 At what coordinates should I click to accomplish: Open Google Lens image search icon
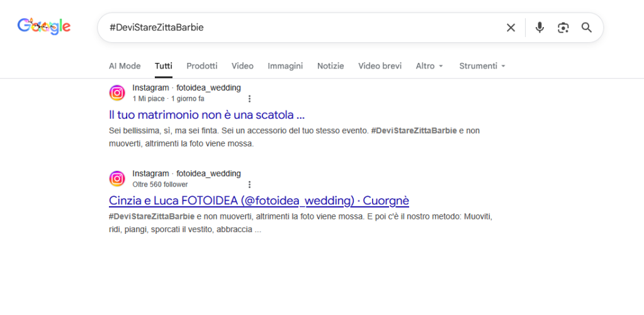(563, 28)
